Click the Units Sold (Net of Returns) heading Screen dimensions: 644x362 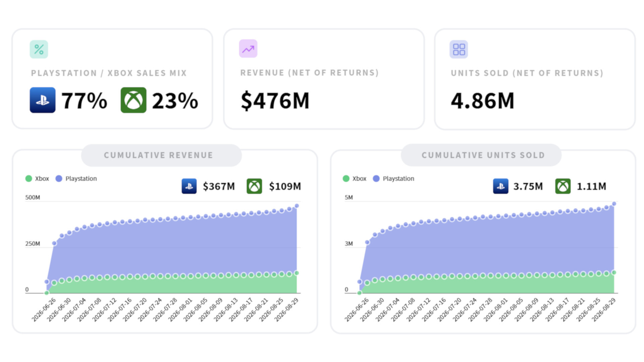coord(527,73)
